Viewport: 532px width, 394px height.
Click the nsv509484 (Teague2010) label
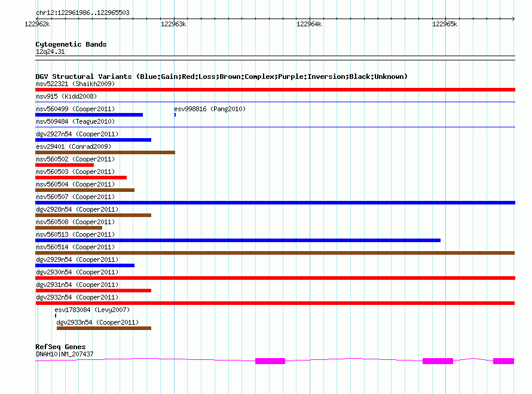click(x=75, y=121)
